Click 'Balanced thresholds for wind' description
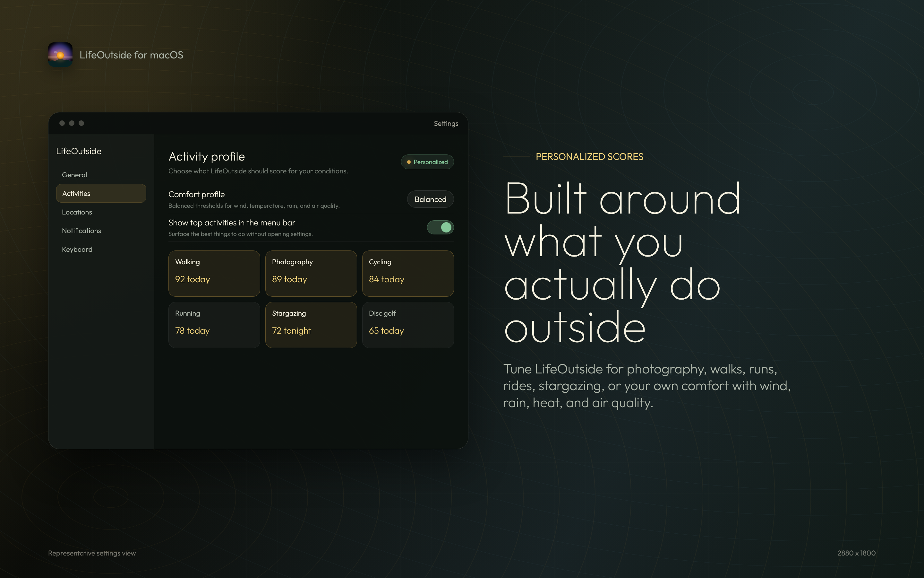Screen dimensions: 924x578 pos(254,206)
